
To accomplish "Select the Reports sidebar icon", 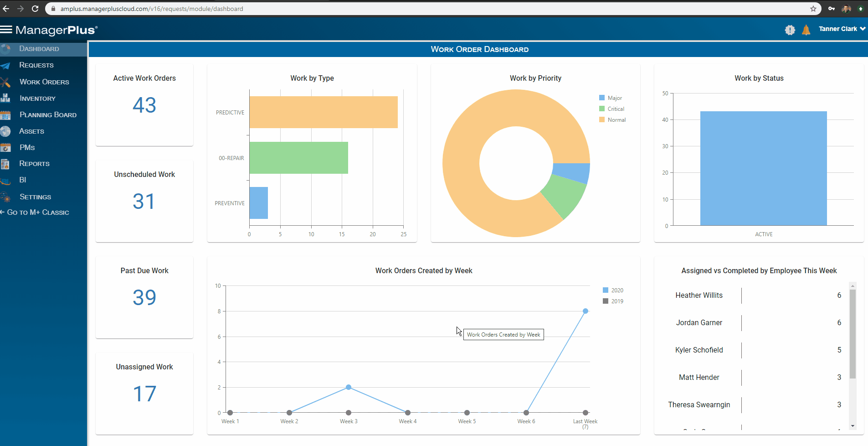I will click(5, 163).
